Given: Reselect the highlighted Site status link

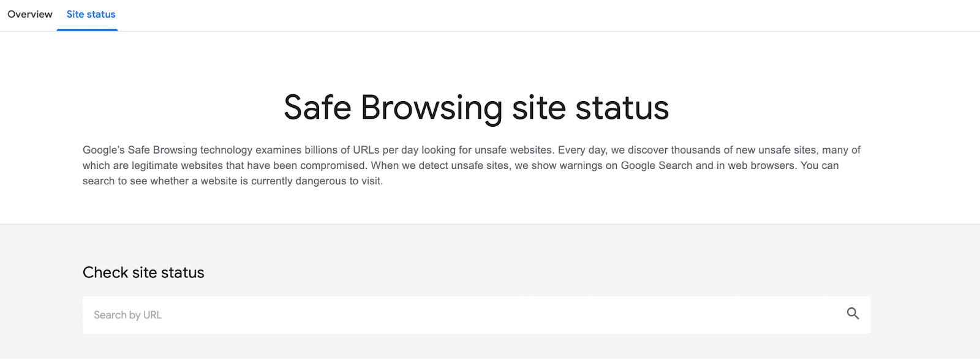Looking at the screenshot, I should pos(90,14).
